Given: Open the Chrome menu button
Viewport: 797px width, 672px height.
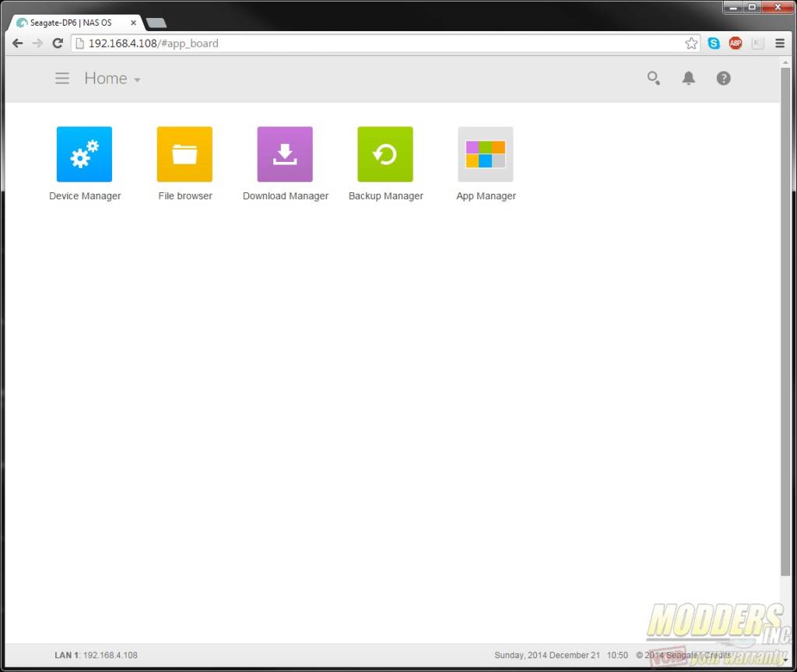Looking at the screenshot, I should pyautogui.click(x=780, y=44).
